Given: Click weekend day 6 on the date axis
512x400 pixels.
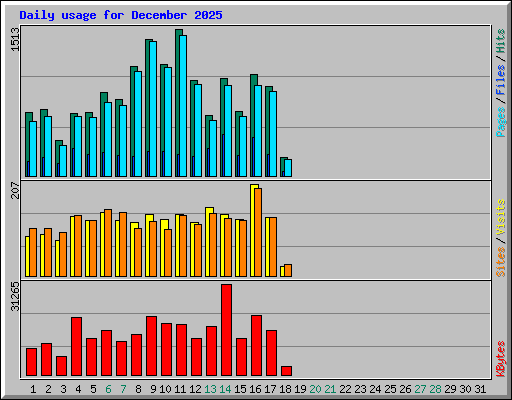Looking at the screenshot, I should pos(108,389).
